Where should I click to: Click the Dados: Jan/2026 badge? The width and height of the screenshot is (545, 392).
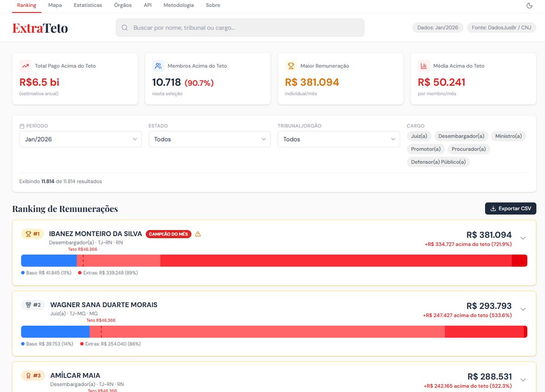click(438, 28)
